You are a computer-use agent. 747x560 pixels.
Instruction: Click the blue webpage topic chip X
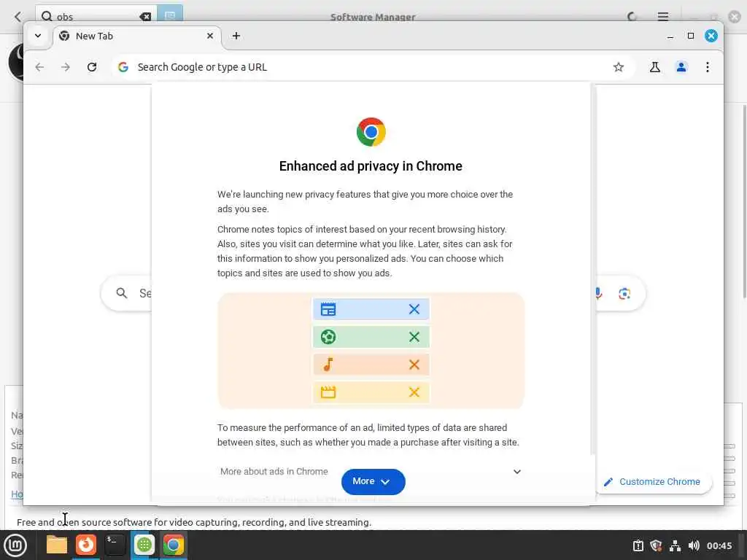click(x=414, y=309)
